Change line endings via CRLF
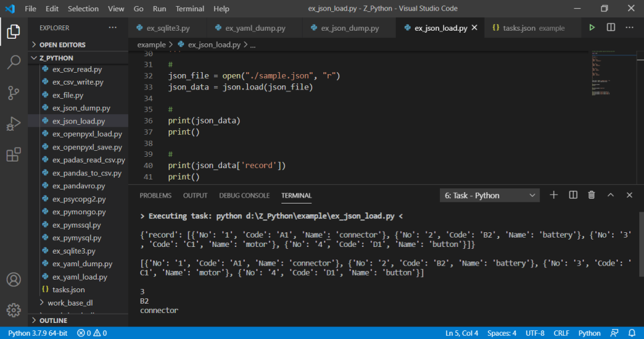644x339 pixels. [561, 333]
